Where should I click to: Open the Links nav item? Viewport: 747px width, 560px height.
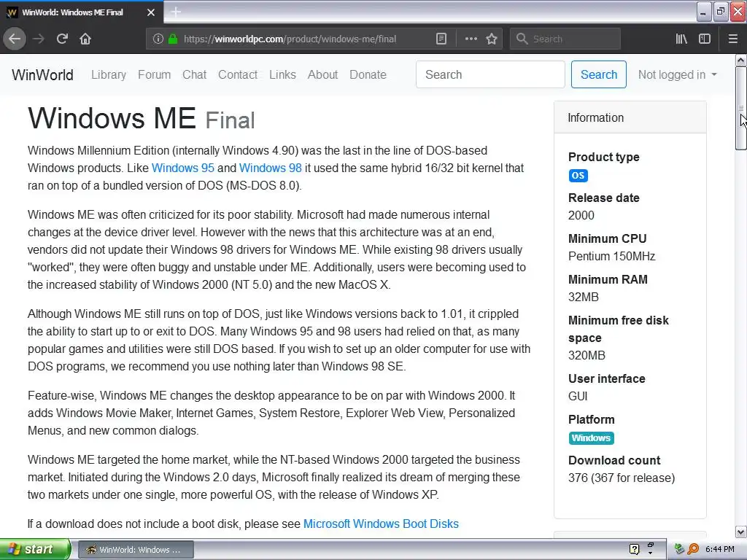[x=282, y=75]
